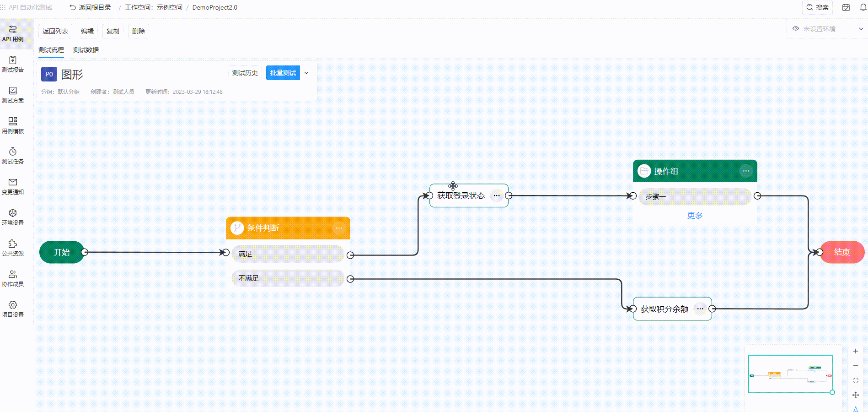Click the minimap thumbnail of the flow
This screenshot has height=412, width=868.
[790, 374]
